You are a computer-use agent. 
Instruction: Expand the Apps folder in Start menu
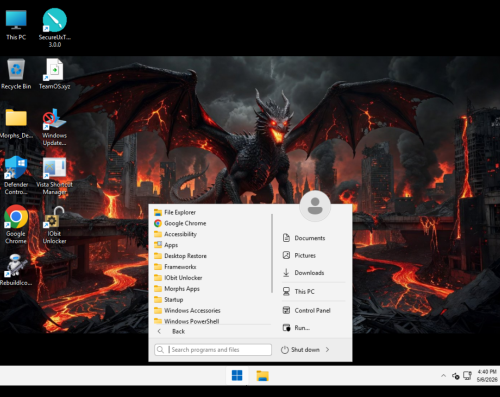click(x=212, y=245)
